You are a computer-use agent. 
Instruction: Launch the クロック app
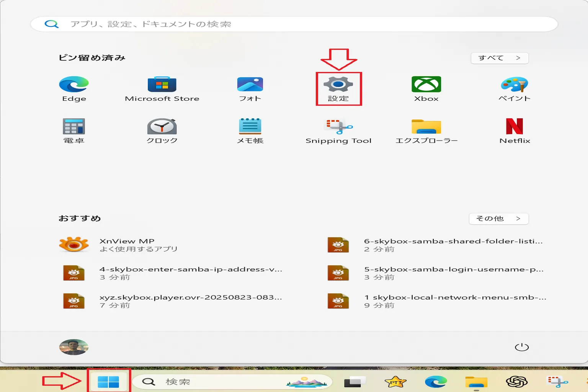point(162,131)
